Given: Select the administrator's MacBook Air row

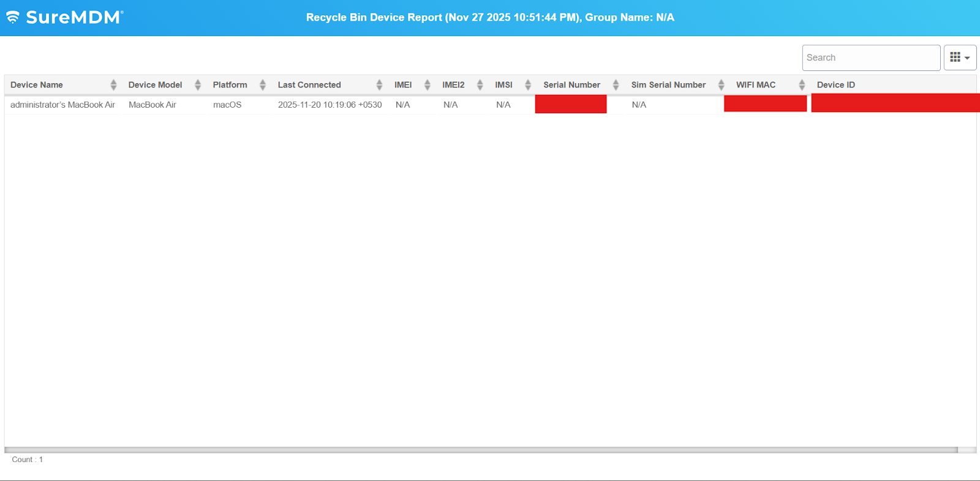Looking at the screenshot, I should (x=62, y=105).
